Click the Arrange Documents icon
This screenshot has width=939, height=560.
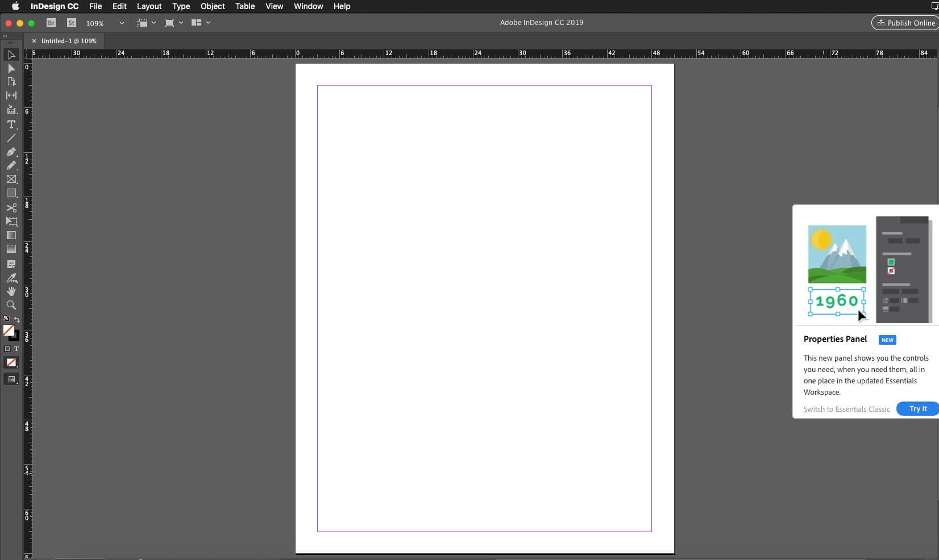196,23
